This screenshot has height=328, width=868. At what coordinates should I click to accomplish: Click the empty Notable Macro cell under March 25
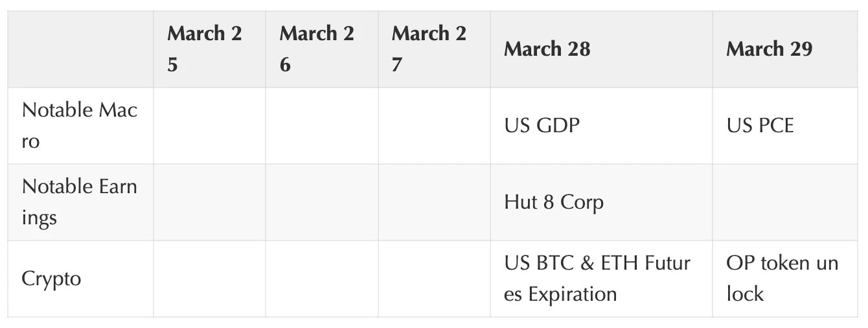click(209, 126)
